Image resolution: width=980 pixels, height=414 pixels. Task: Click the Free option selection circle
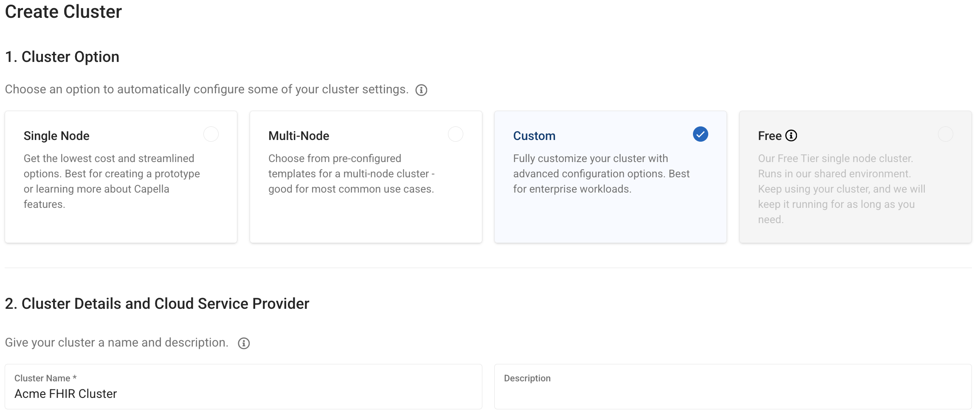coord(946,134)
